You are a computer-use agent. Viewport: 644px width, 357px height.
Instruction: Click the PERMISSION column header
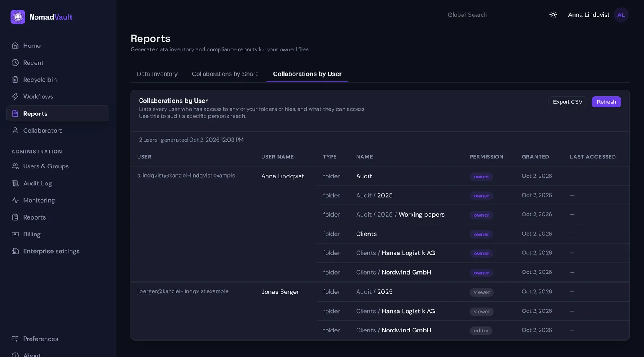[x=486, y=157]
